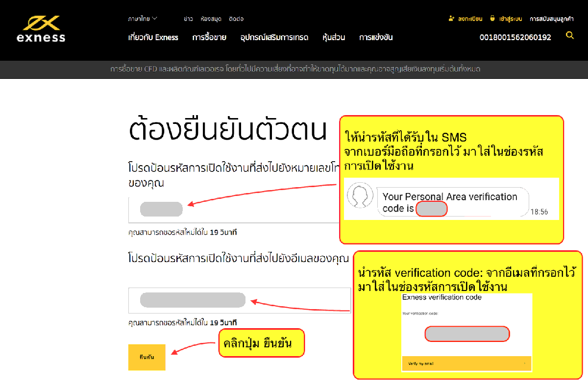Open the ห้องสมุด link
The image size is (588, 387).
click(211, 19)
